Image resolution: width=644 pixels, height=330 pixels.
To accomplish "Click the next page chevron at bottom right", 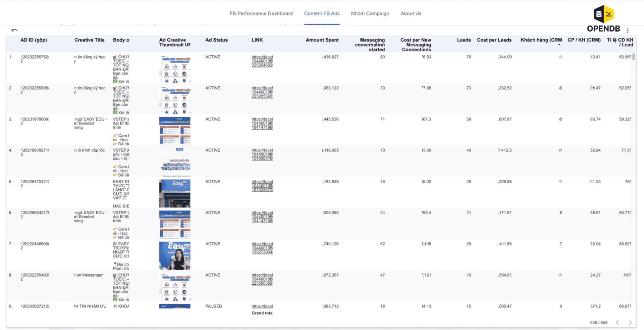I will (630, 322).
